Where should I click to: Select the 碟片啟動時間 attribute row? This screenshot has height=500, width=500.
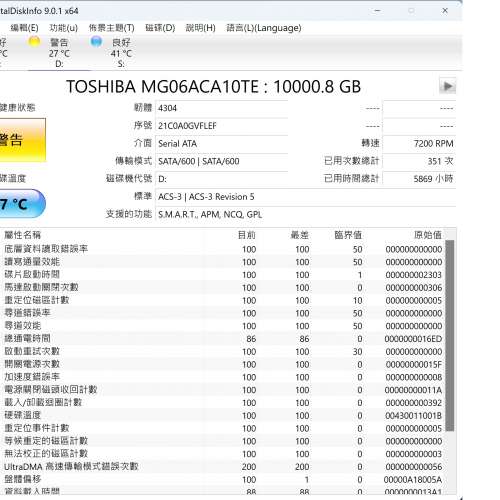tap(223, 275)
